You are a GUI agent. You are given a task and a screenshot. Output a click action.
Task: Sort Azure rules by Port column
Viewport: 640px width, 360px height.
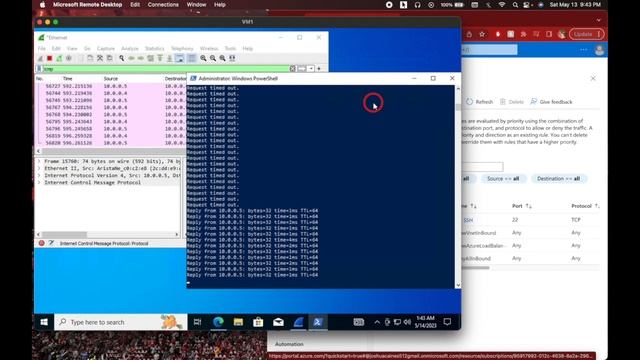click(522, 206)
